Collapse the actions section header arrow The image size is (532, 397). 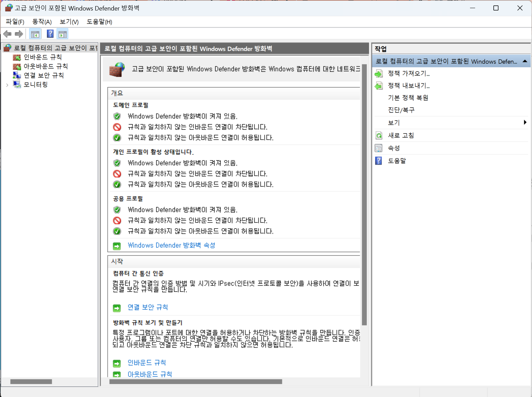[525, 61]
